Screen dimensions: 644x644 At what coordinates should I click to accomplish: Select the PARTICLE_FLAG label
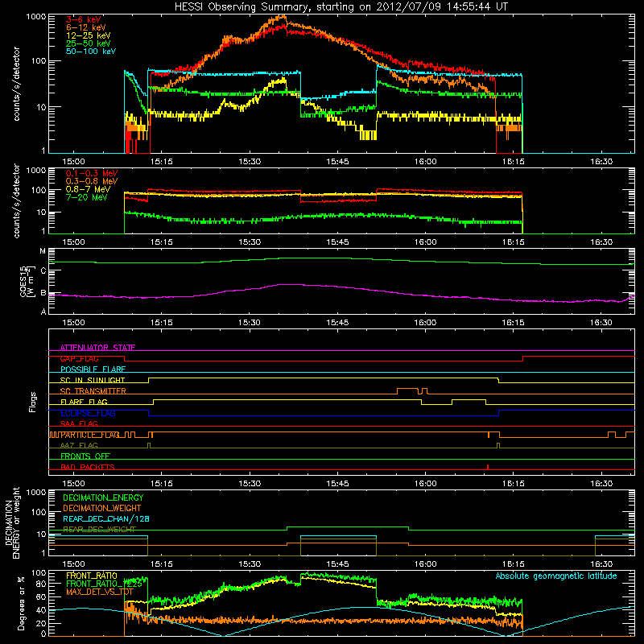point(90,435)
